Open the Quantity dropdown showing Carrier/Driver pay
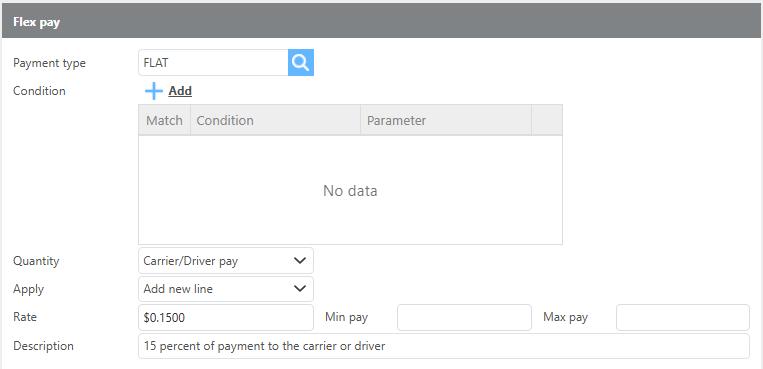 [226, 261]
